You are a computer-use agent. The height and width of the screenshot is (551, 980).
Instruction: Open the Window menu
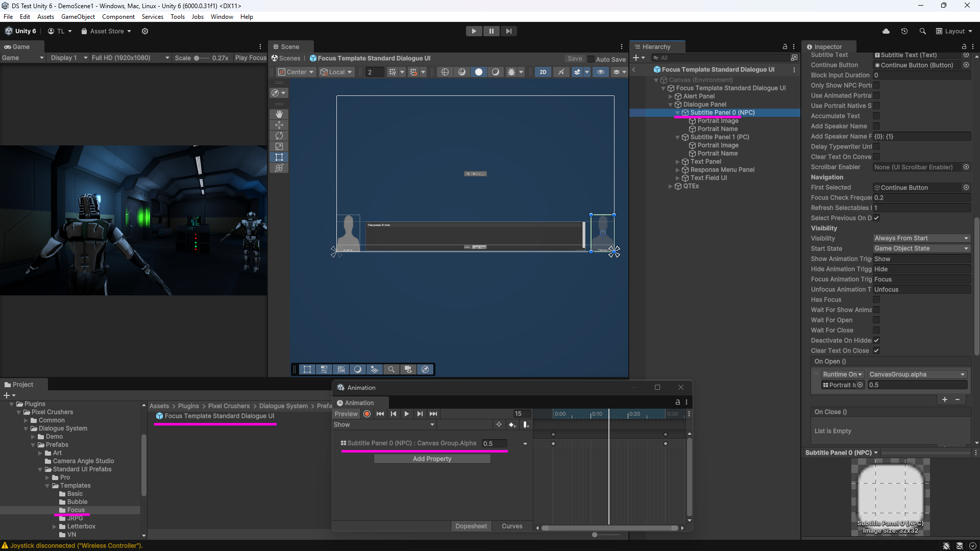click(222, 17)
